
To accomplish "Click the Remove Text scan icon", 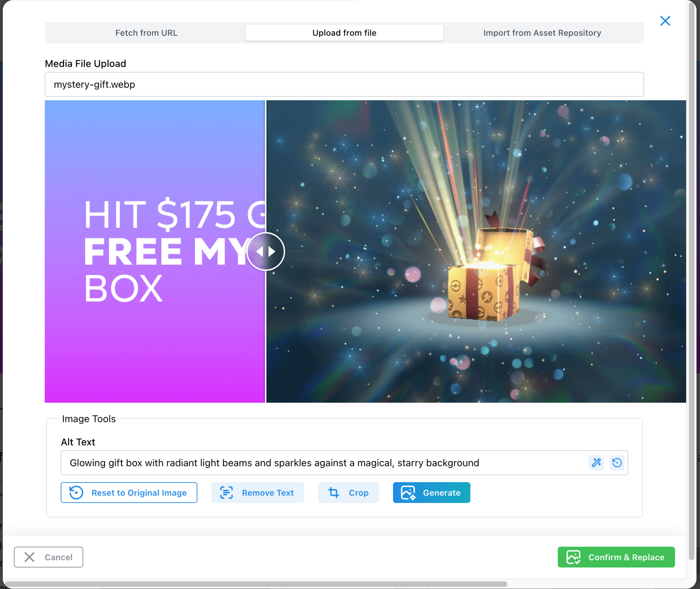I will [226, 492].
